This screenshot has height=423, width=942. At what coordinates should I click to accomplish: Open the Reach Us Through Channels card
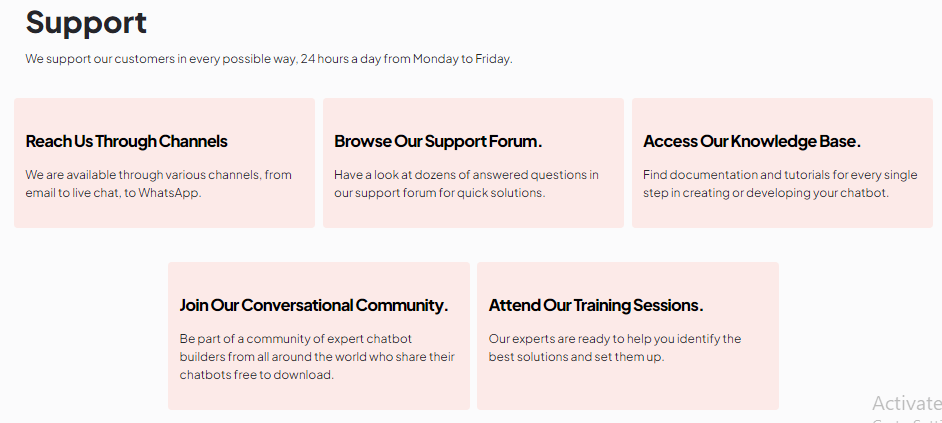165,163
